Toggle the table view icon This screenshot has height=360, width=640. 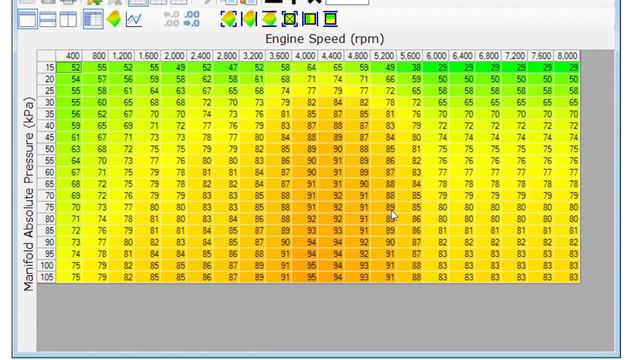tap(93, 19)
